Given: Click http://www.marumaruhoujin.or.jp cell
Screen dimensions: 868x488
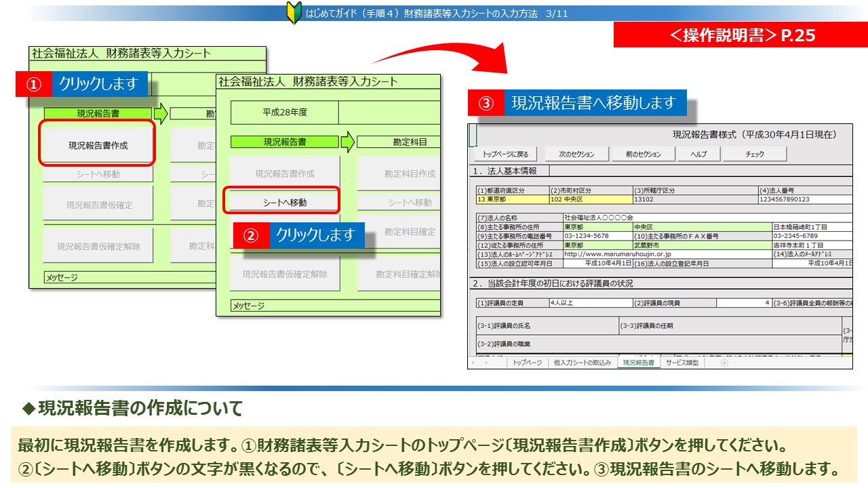Looking at the screenshot, I should pos(667,253).
